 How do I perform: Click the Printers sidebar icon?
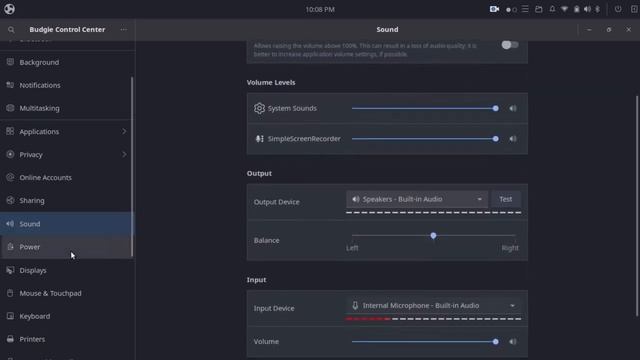[10, 339]
